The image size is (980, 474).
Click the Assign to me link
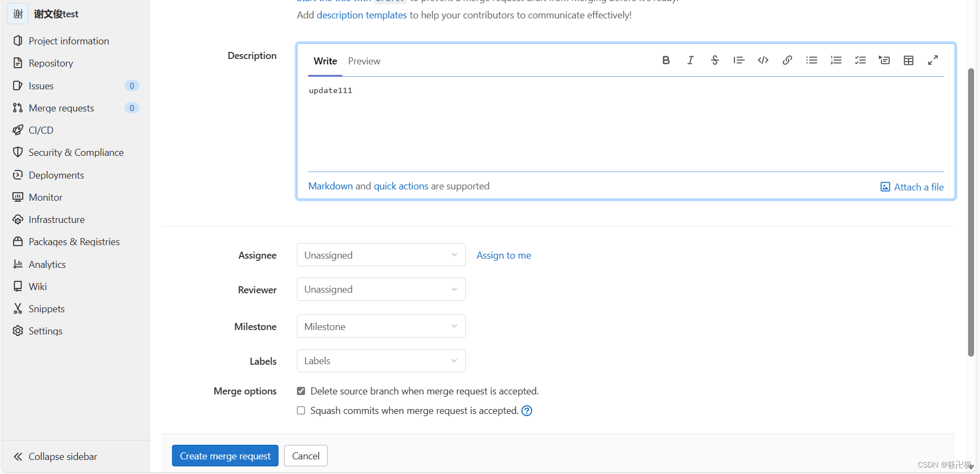(x=504, y=255)
